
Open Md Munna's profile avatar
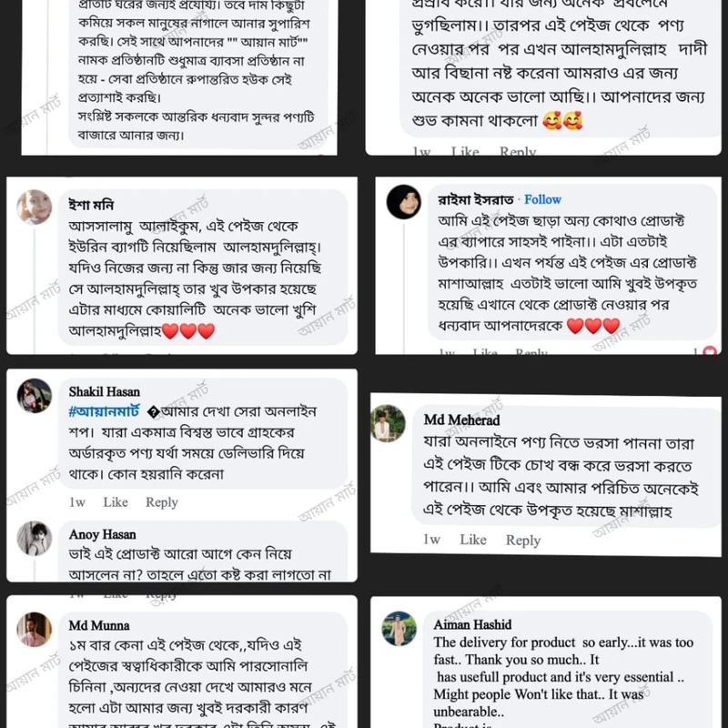[x=35, y=630]
